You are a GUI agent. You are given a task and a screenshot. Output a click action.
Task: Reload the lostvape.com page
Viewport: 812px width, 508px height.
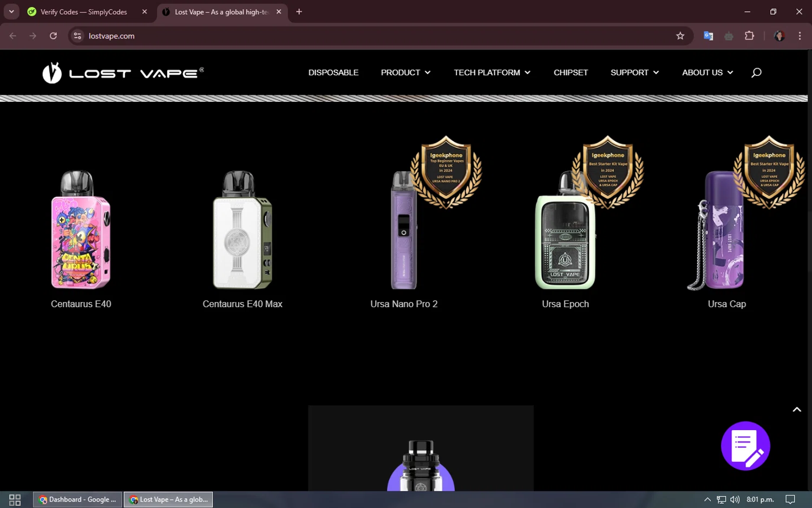pyautogui.click(x=53, y=36)
